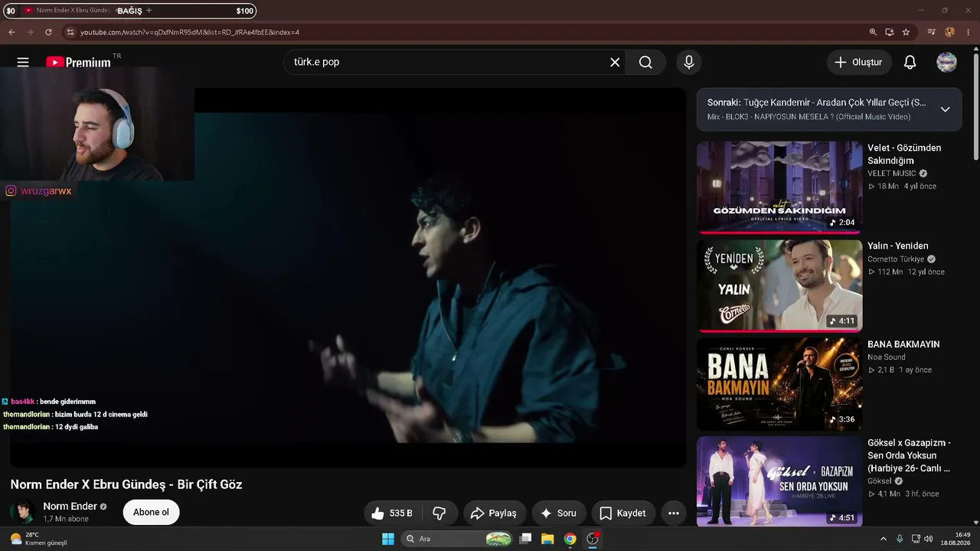Bookmark this page with the star
The width and height of the screenshot is (980, 551).
click(906, 32)
